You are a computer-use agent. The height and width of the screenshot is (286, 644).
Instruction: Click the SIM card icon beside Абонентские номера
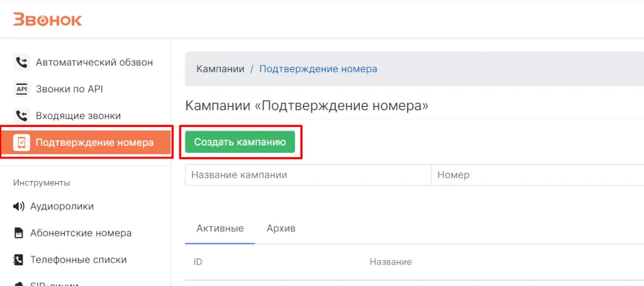pos(19,233)
